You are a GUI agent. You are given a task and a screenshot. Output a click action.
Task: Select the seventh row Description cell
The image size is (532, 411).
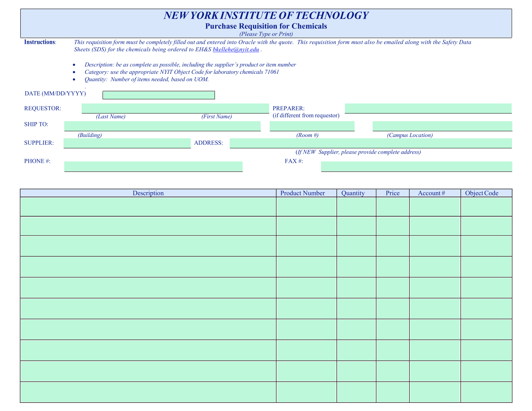[148, 329]
